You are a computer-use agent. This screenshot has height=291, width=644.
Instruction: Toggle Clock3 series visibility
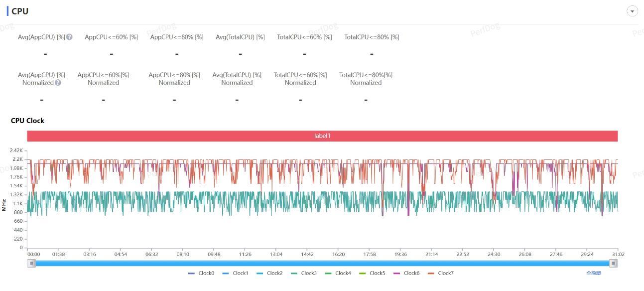pyautogui.click(x=304, y=273)
